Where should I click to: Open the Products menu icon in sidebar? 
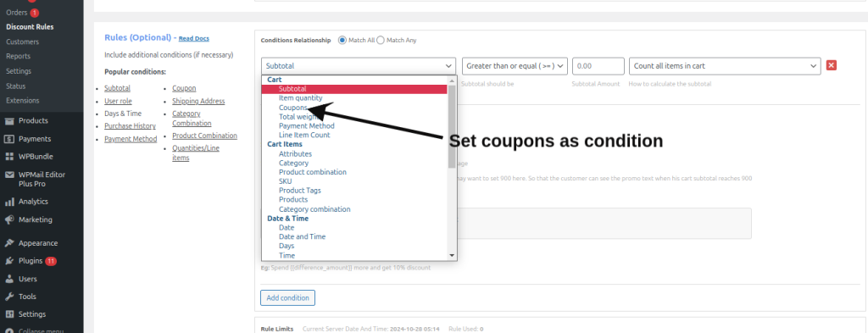8,120
